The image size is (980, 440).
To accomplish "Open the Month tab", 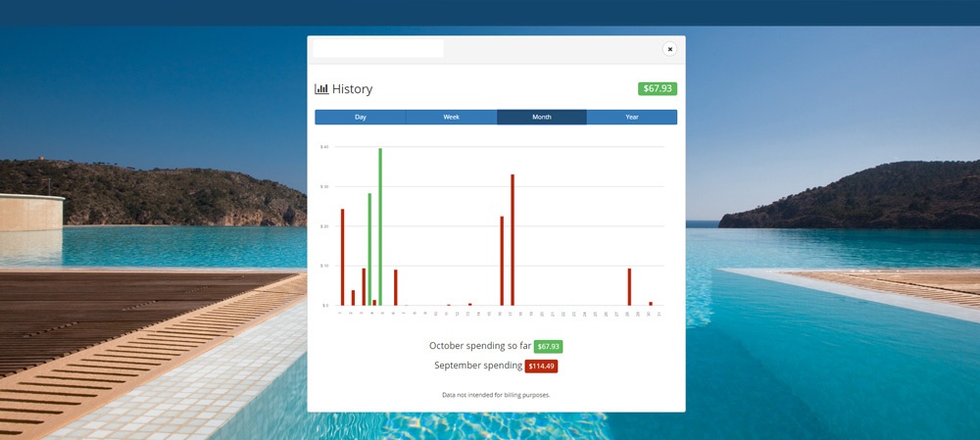I will (541, 118).
